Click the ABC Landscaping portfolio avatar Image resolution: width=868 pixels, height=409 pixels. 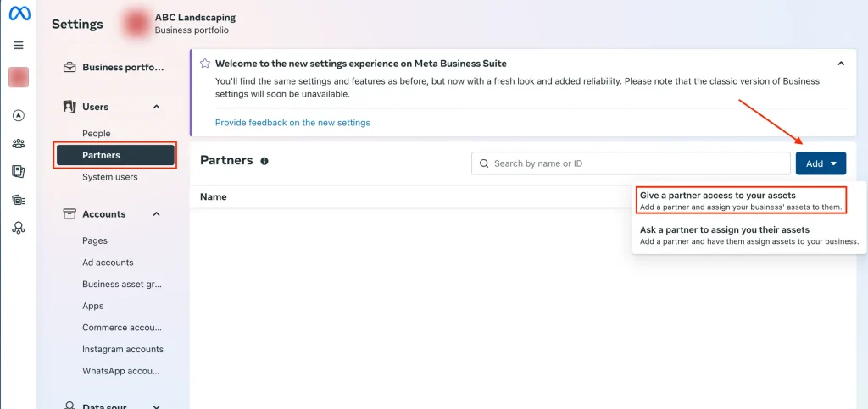(x=136, y=24)
